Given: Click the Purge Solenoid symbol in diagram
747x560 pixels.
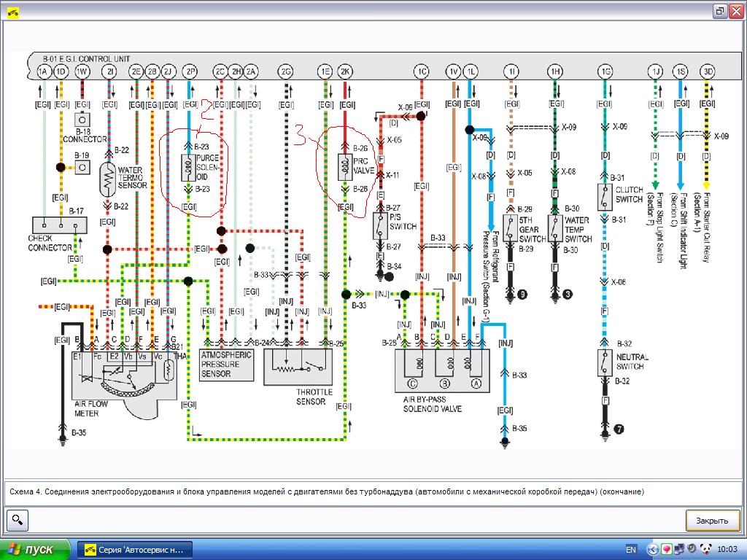Looking at the screenshot, I should (188, 167).
